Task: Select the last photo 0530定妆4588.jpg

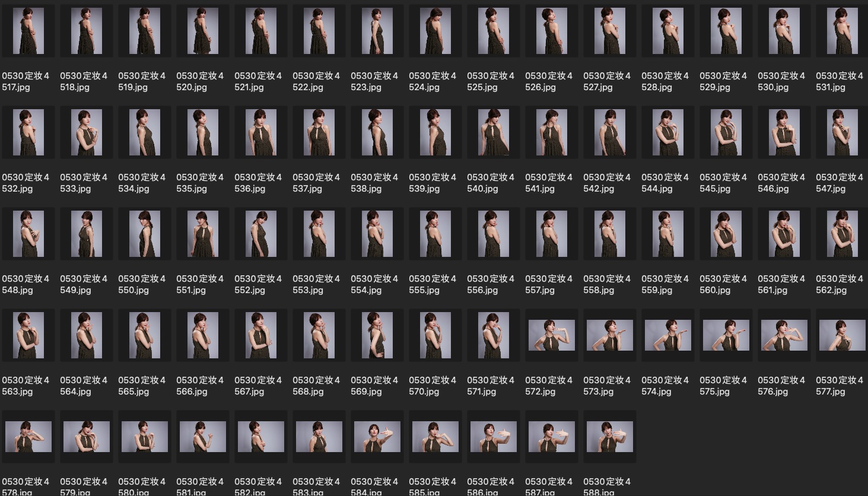Action: [x=610, y=437]
